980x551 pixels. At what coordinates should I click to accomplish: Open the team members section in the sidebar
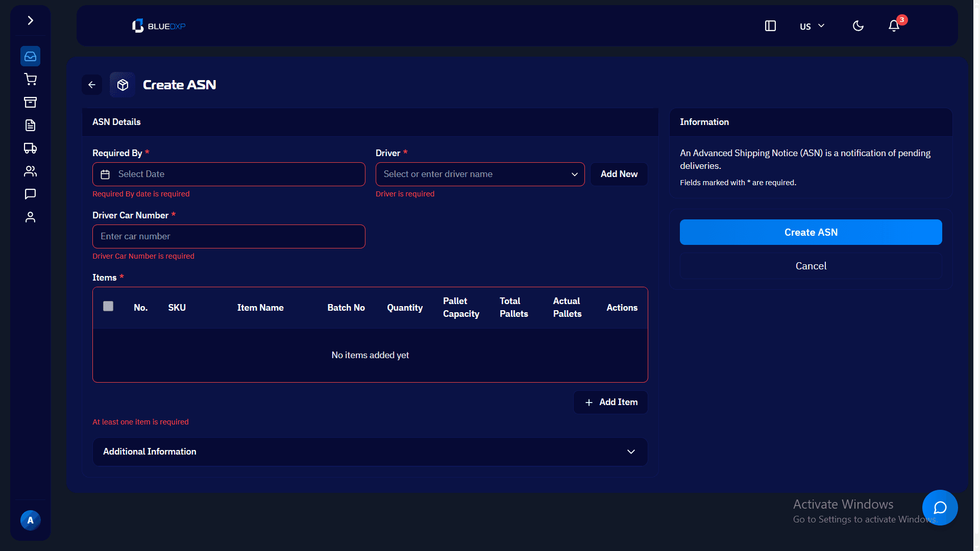(x=30, y=171)
